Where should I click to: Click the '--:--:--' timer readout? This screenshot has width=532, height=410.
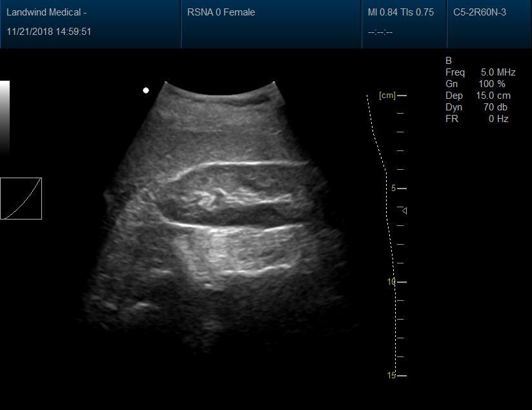click(380, 32)
